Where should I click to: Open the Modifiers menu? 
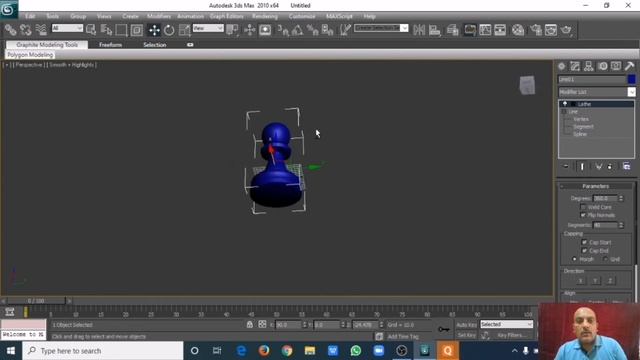click(x=159, y=16)
